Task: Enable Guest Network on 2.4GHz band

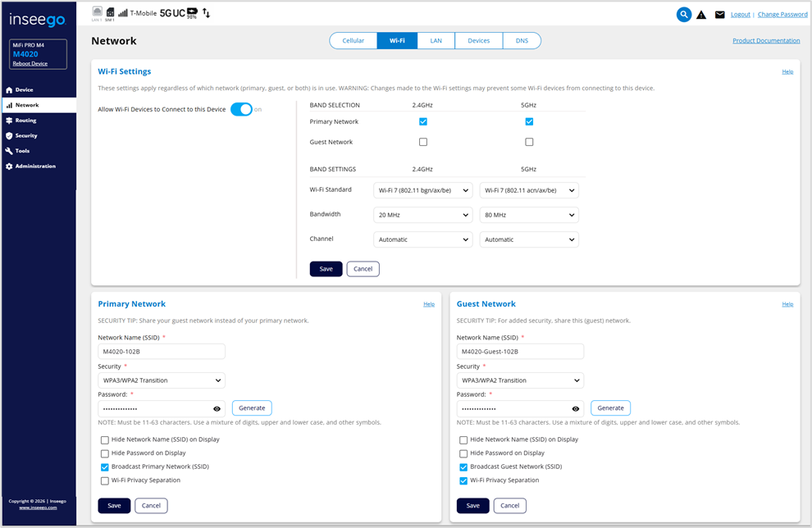Action: (x=423, y=142)
